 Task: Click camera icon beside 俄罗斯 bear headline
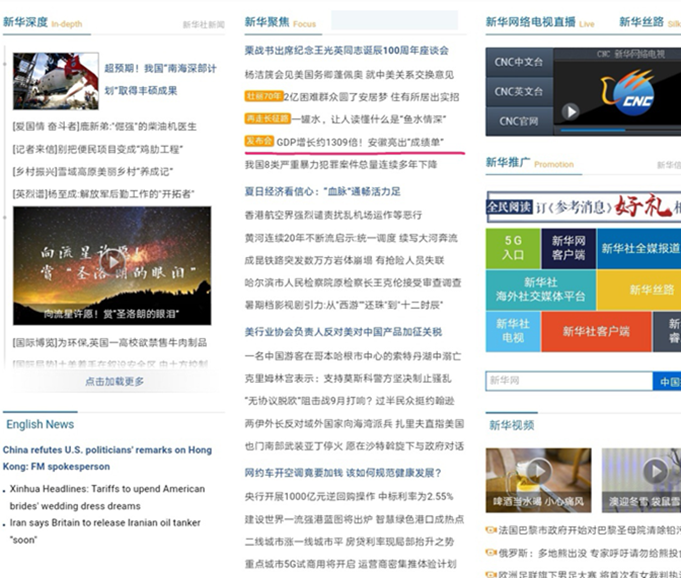[x=491, y=552]
